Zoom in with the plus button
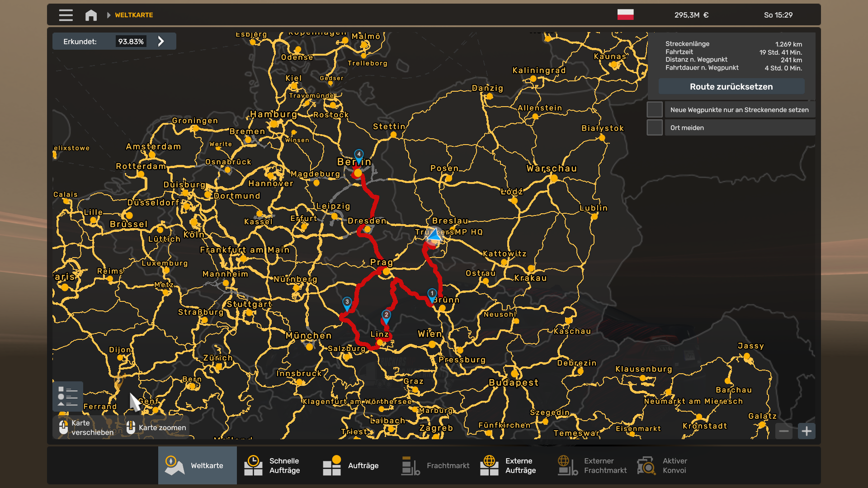The width and height of the screenshot is (868, 488). pos(807,431)
